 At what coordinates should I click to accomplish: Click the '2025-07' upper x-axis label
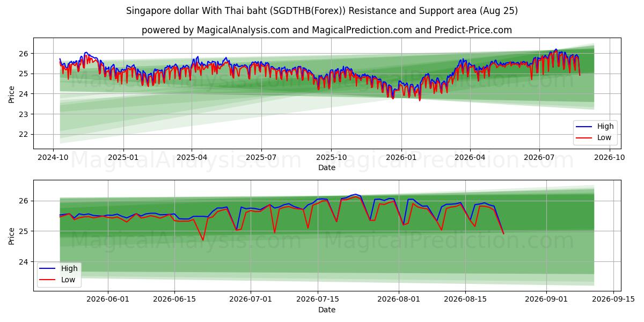tap(261, 157)
